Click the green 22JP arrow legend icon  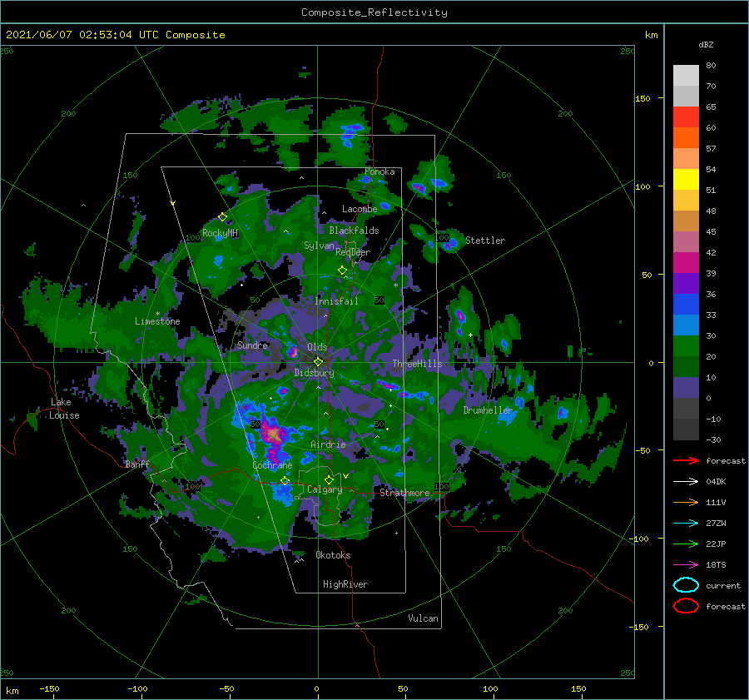(x=686, y=544)
